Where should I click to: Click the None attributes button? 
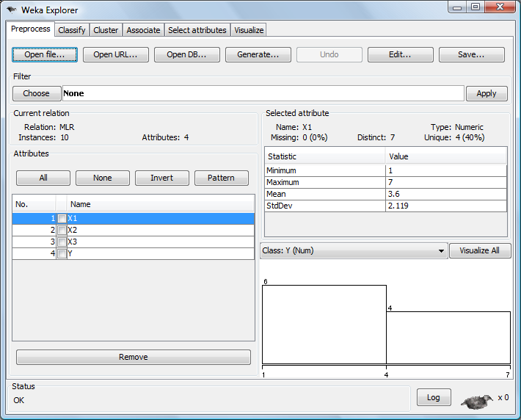102,178
